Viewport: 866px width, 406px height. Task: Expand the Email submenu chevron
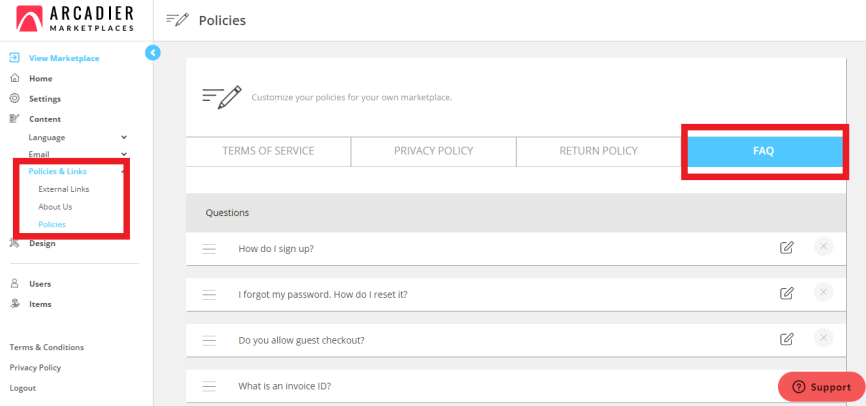coord(124,154)
